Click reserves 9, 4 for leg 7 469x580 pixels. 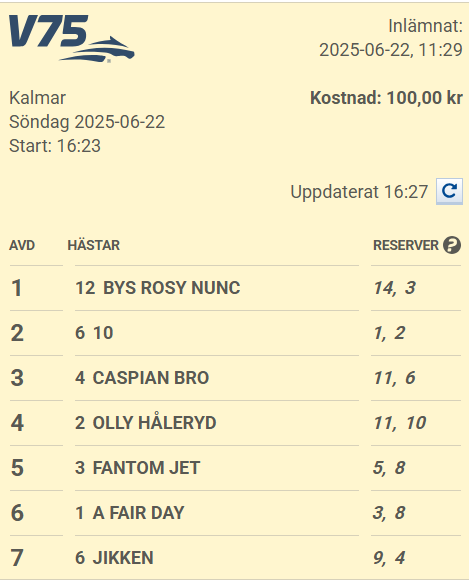(389, 558)
